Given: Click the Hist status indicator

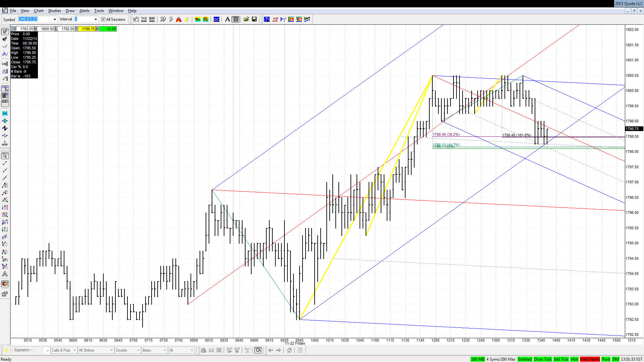Looking at the screenshot, I should (574, 359).
